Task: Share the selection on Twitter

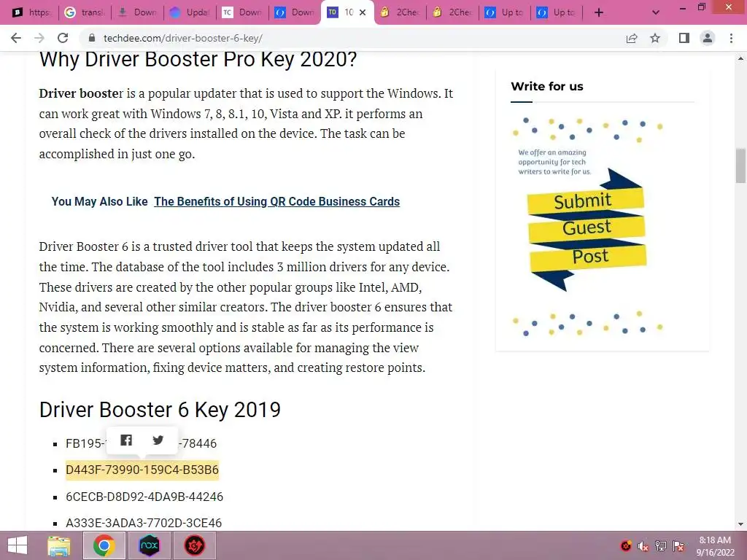Action: [x=158, y=440]
